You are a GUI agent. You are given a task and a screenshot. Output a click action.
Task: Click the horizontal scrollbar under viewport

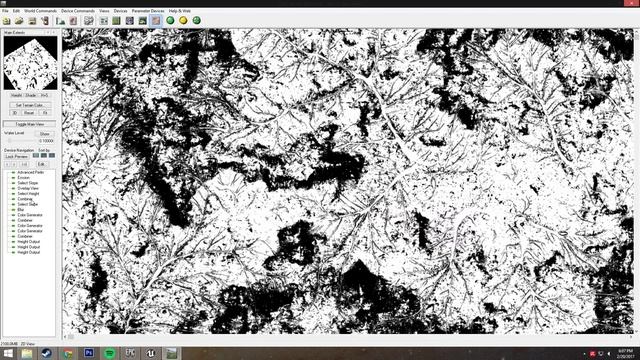click(348, 337)
